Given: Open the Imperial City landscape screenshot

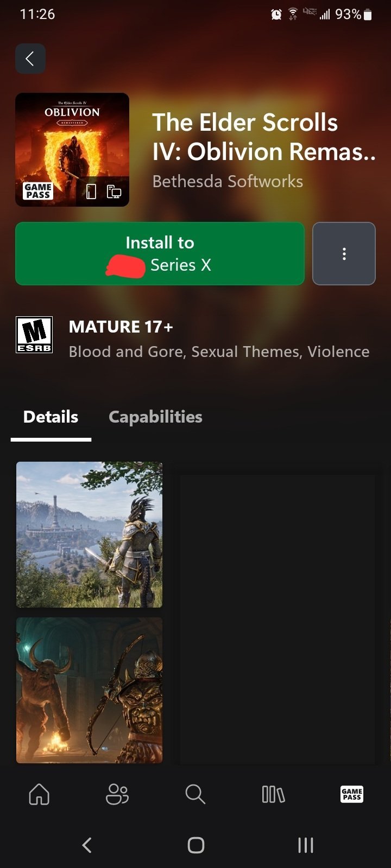Looking at the screenshot, I should click(x=90, y=534).
